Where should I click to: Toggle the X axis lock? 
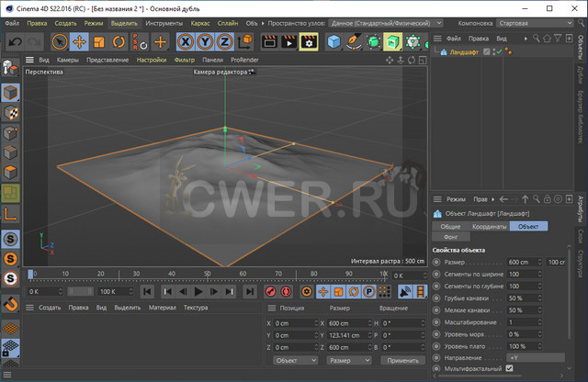[x=185, y=41]
